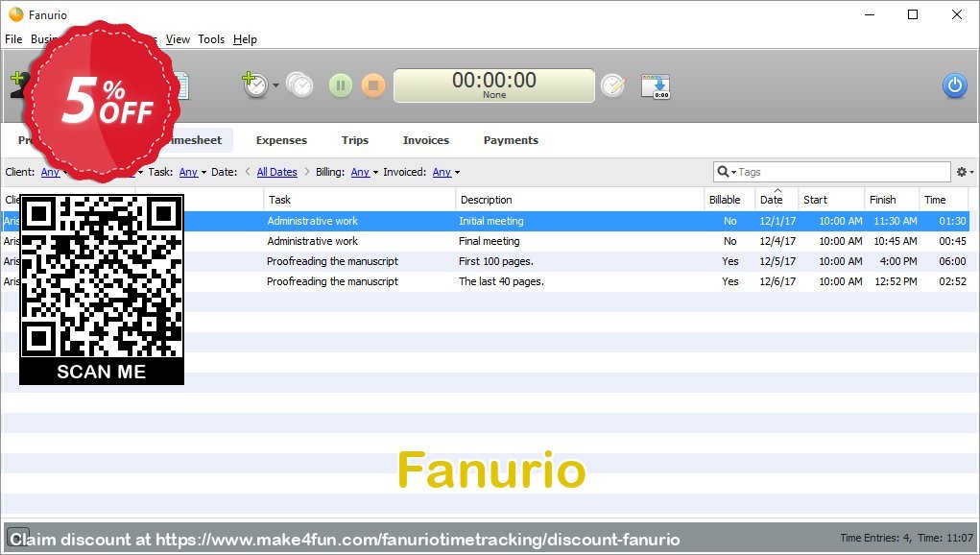This screenshot has height=555, width=980.
Task: Open the View menu
Action: (x=178, y=38)
